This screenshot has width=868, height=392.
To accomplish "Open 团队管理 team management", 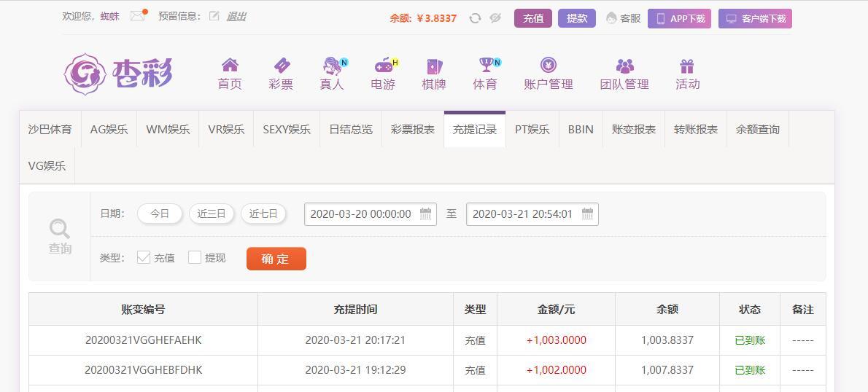I will click(624, 74).
